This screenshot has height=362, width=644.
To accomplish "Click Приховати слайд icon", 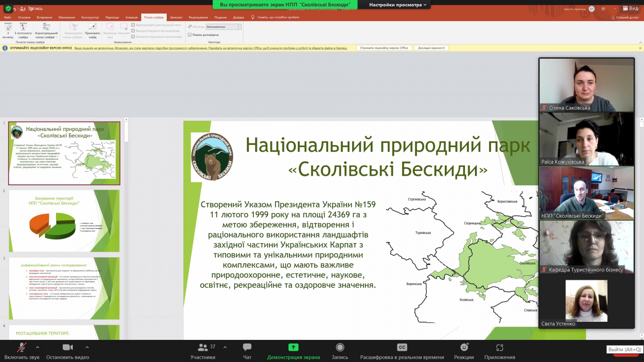I will (x=93, y=31).
